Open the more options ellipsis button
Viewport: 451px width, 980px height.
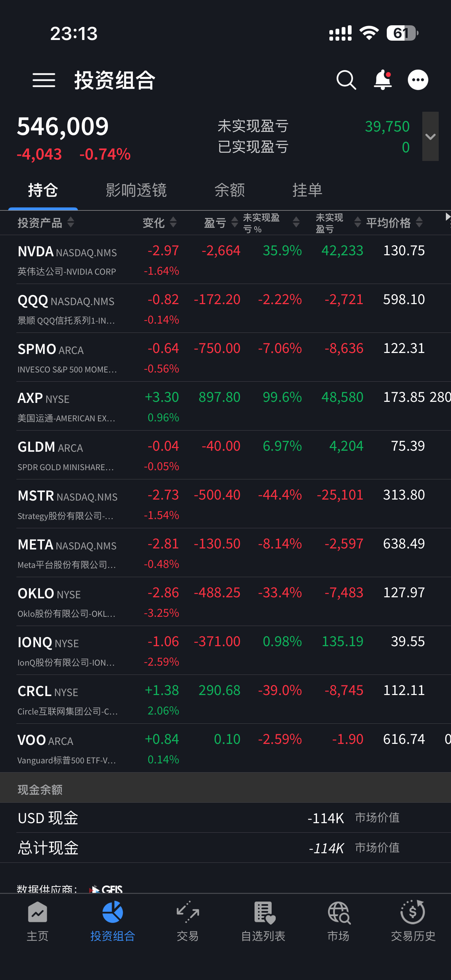[418, 80]
